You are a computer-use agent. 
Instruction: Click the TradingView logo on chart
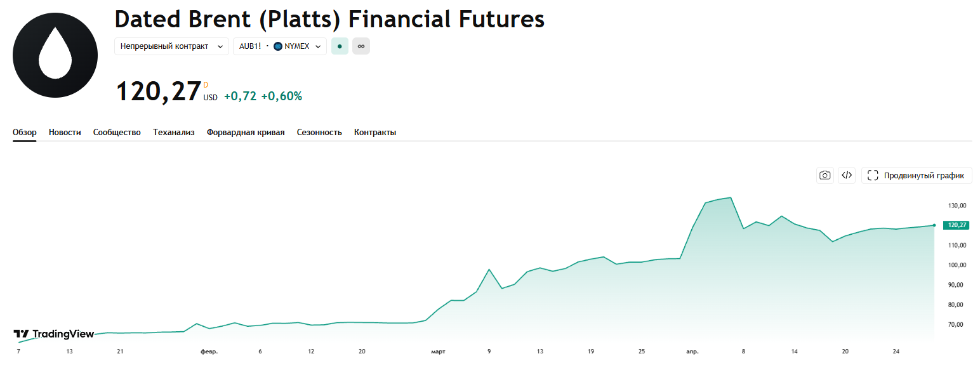click(54, 334)
